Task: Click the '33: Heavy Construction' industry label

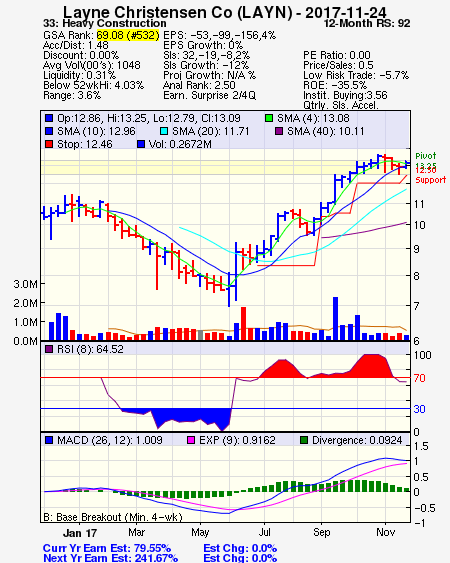Action: (105, 24)
